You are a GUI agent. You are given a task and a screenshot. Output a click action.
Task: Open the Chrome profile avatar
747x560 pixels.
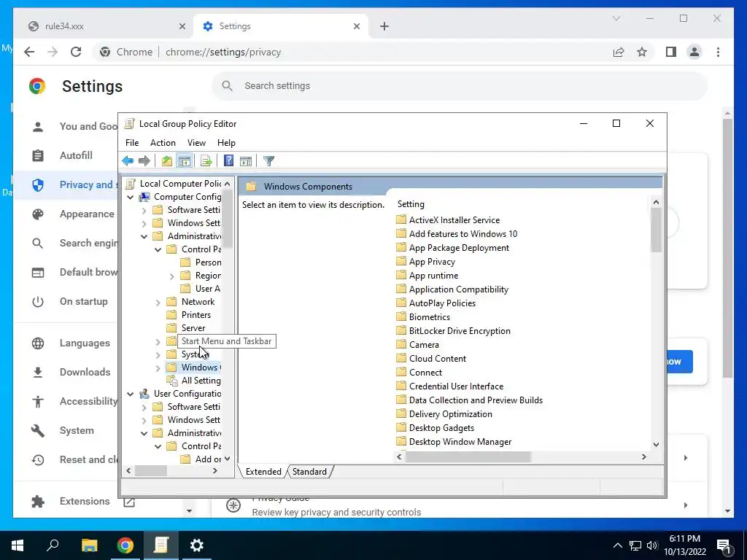(x=694, y=52)
